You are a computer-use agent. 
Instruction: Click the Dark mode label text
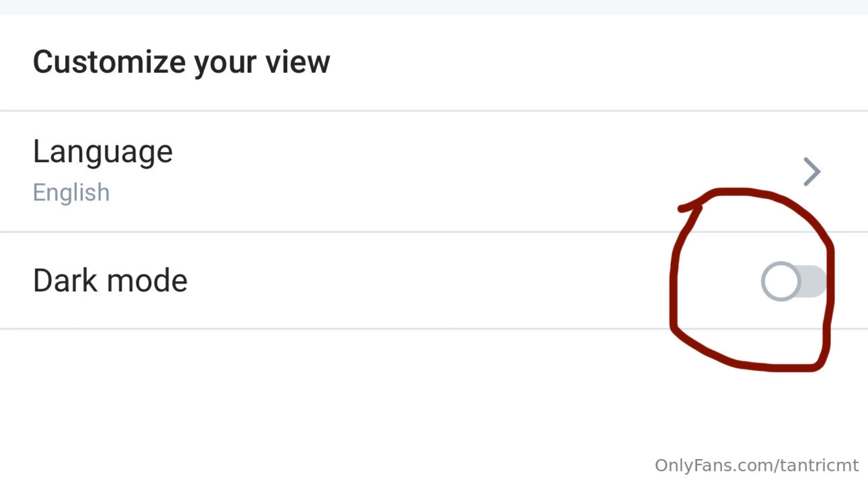click(110, 280)
